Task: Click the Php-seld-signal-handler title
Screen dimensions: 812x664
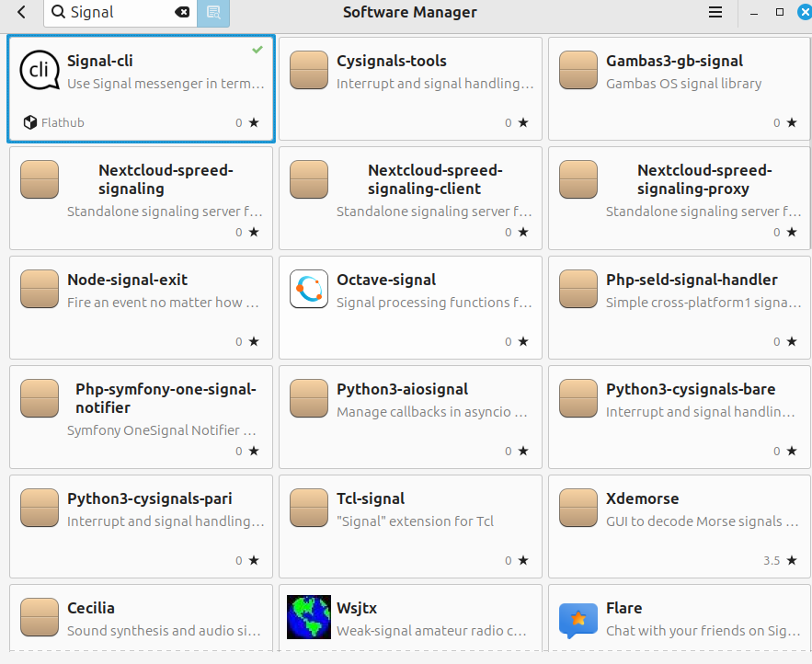Action: tap(692, 280)
